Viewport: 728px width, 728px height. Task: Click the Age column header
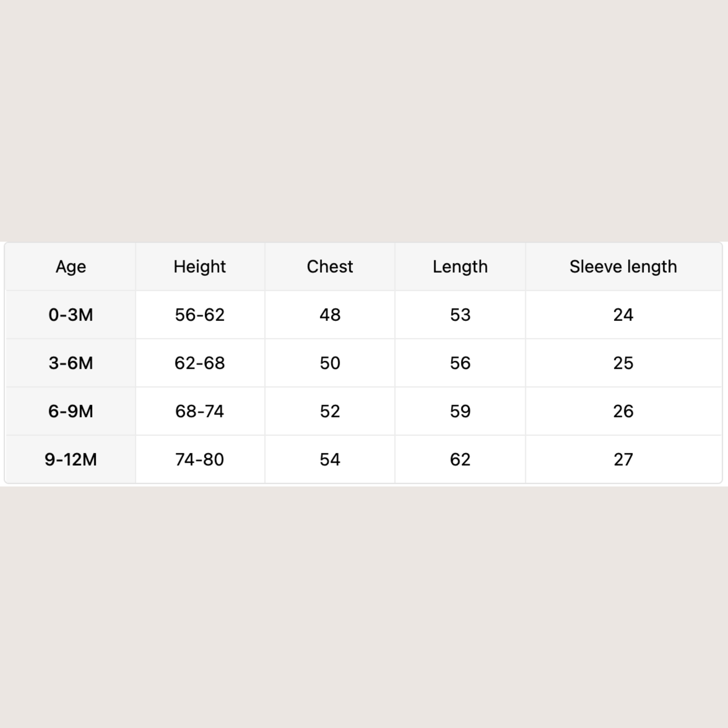71,267
